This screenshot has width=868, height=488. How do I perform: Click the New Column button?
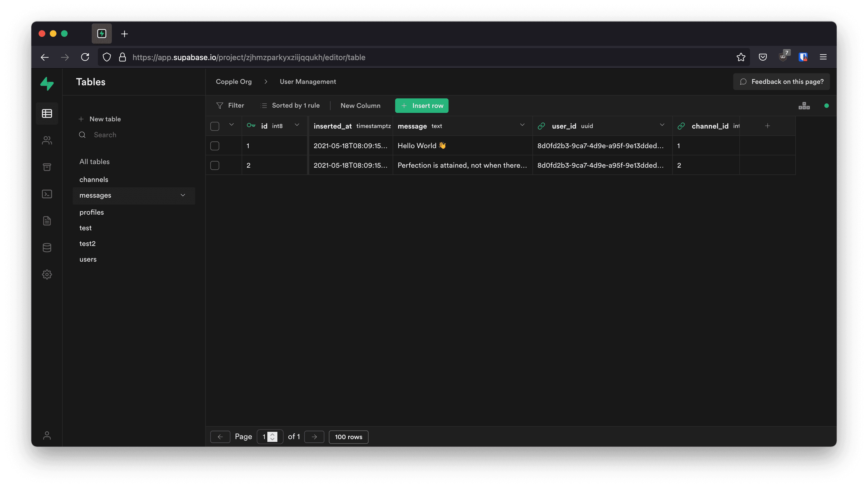pyautogui.click(x=360, y=106)
